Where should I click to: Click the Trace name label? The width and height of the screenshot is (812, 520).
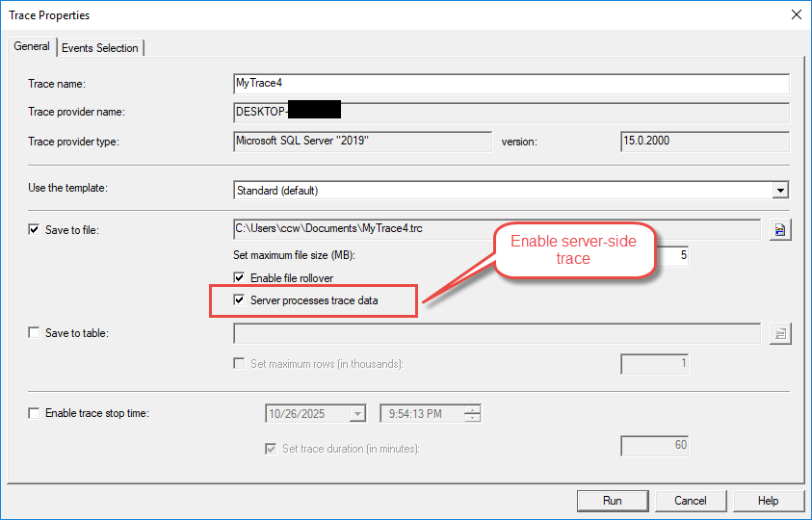[57, 84]
